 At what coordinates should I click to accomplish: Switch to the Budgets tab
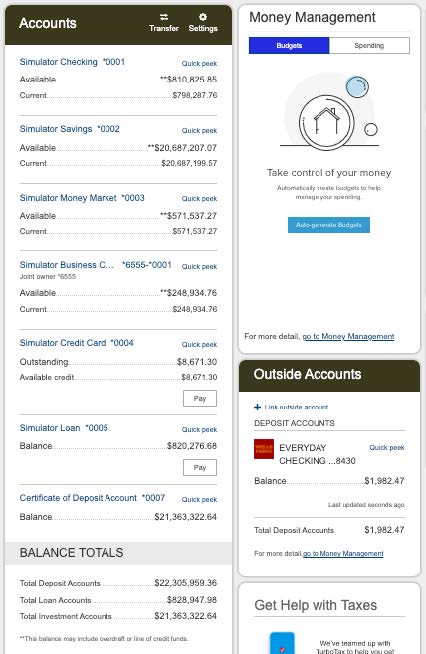289,45
